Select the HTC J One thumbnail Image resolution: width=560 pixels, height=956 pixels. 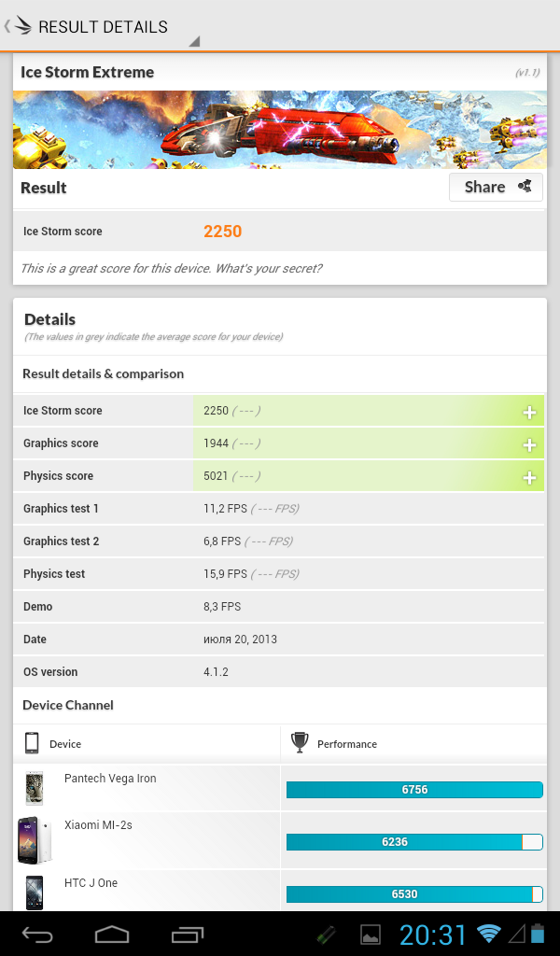[x=35, y=893]
